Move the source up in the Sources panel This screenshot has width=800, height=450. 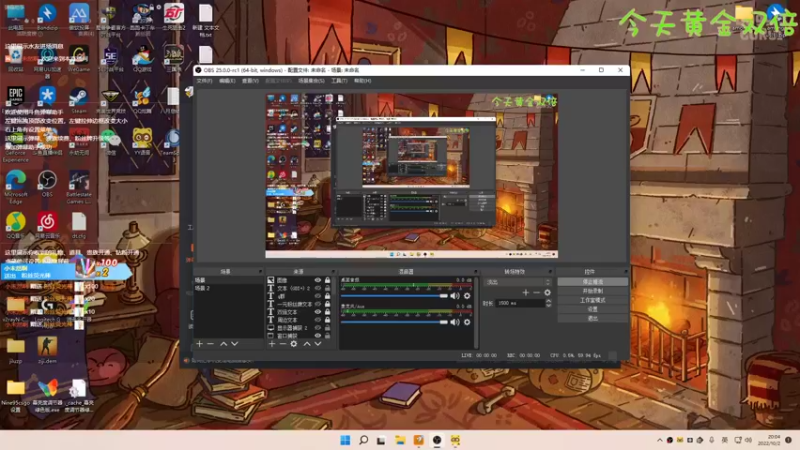point(307,344)
